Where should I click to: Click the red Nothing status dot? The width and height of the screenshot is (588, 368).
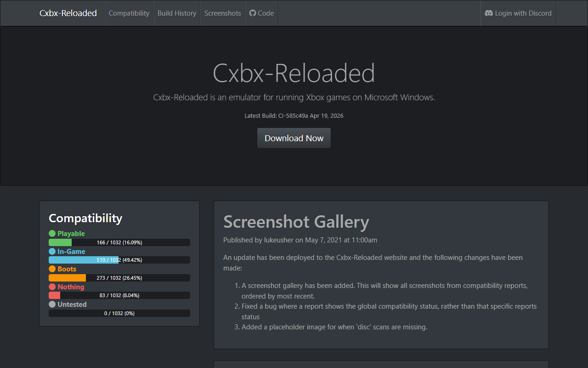click(52, 287)
